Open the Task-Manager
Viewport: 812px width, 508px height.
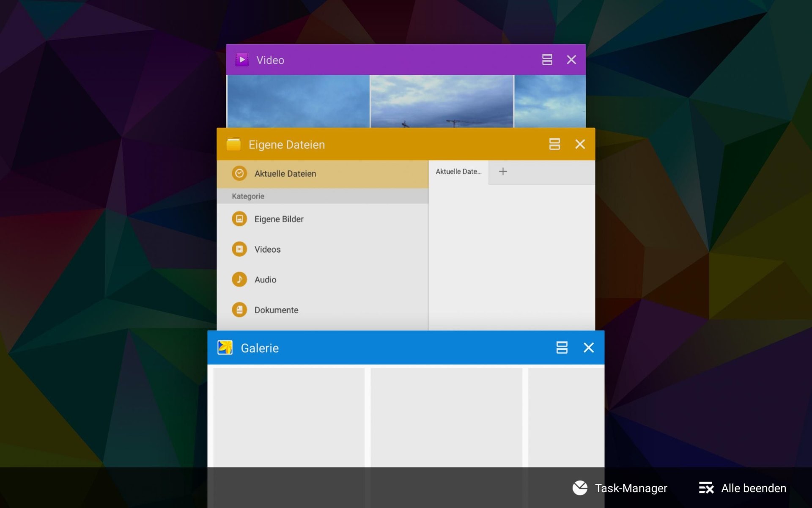620,488
